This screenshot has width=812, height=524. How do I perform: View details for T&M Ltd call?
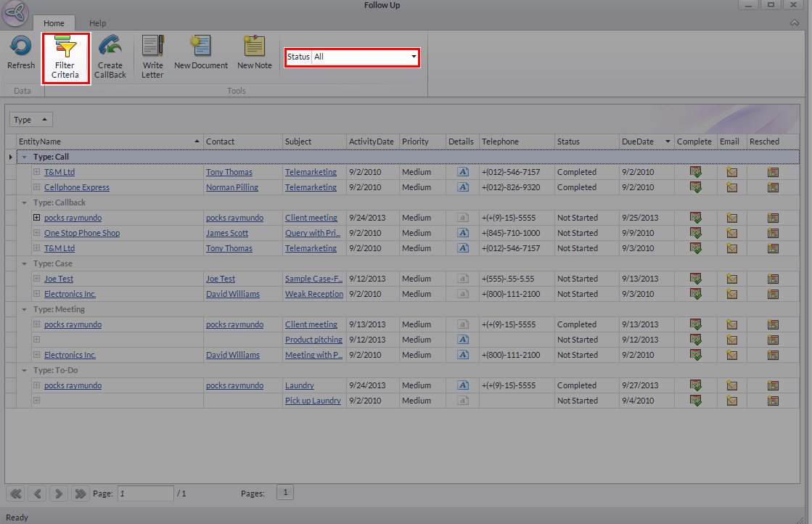coord(462,172)
